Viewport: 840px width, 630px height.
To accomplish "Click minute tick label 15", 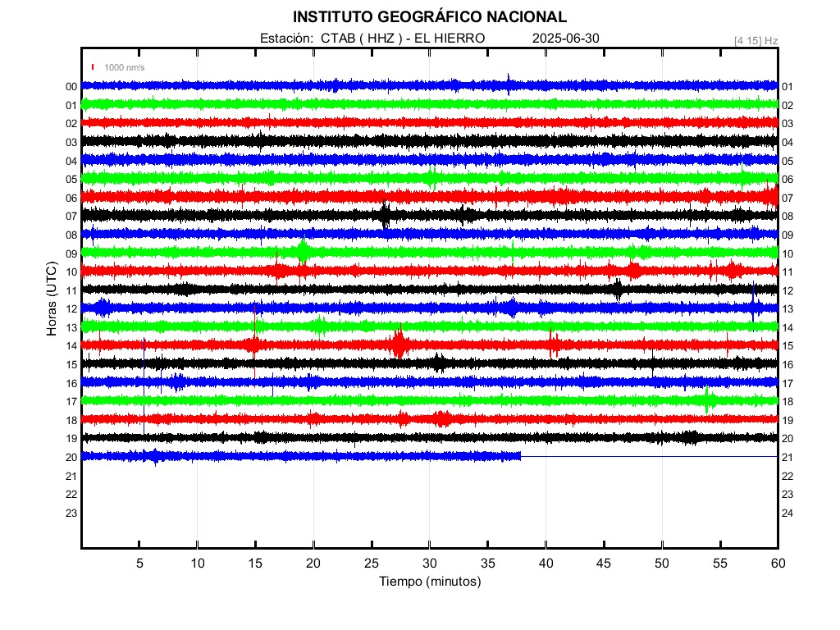I will (256, 563).
